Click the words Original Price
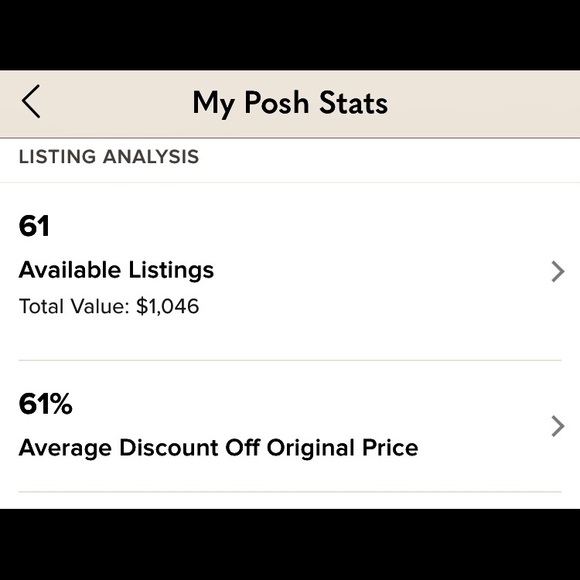Screen dimensions: 580x580 coord(343,448)
